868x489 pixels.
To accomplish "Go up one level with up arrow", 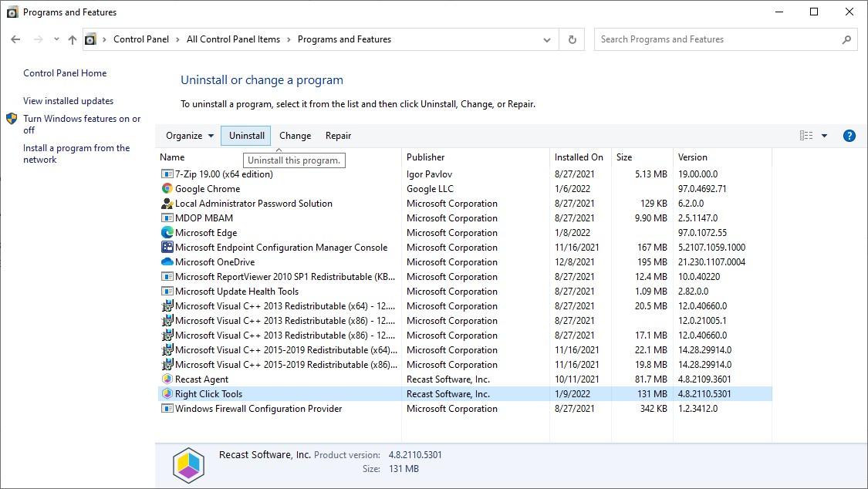I will tap(73, 39).
